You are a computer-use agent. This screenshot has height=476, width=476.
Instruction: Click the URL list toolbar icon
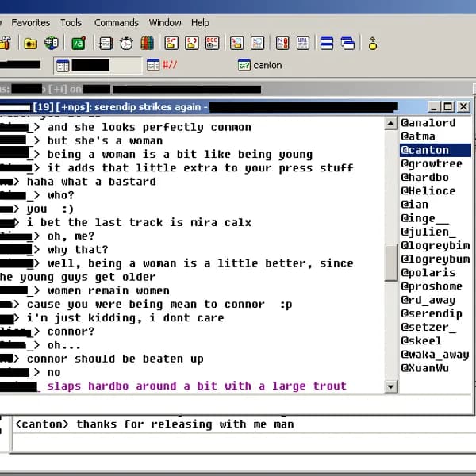point(304,43)
